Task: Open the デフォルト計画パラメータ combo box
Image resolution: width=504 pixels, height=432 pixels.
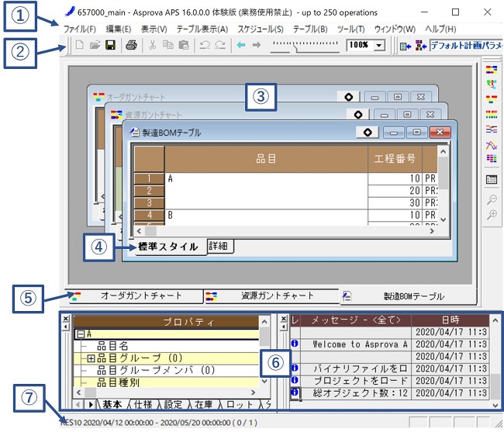Action: click(x=466, y=45)
